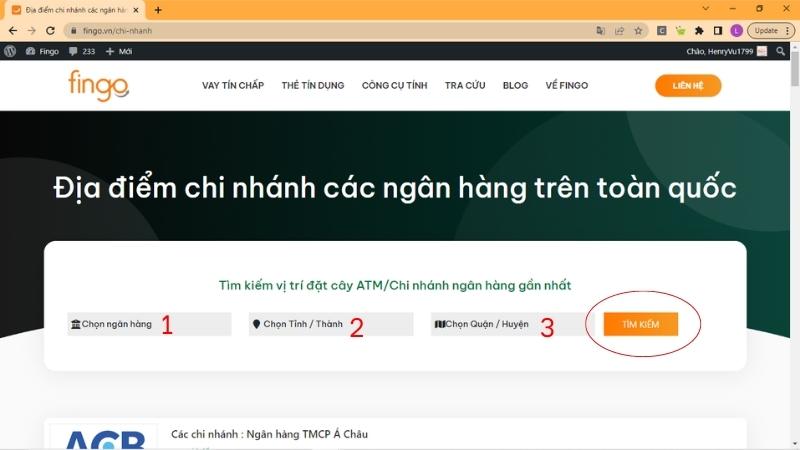Screen dimensions: 800x450
Task: Click Các chi nhánh Ngân hàng TMCP Á Châu
Action: 269,434
